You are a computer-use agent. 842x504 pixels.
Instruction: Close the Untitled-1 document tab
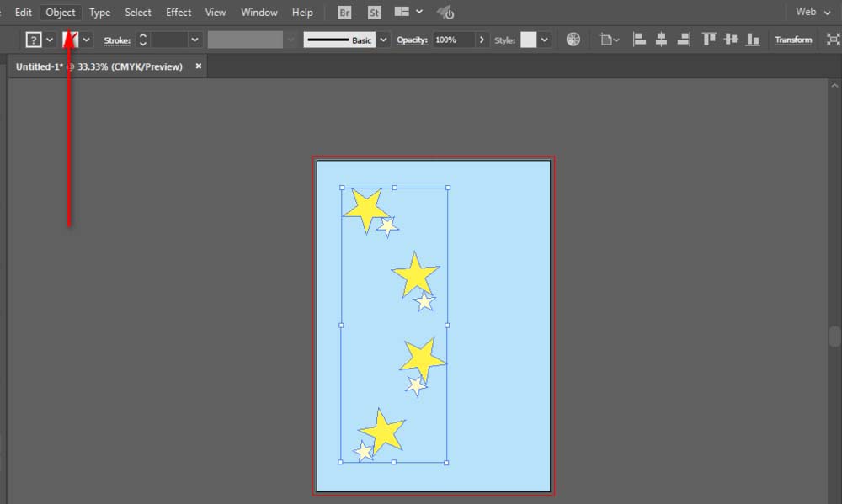coord(198,66)
